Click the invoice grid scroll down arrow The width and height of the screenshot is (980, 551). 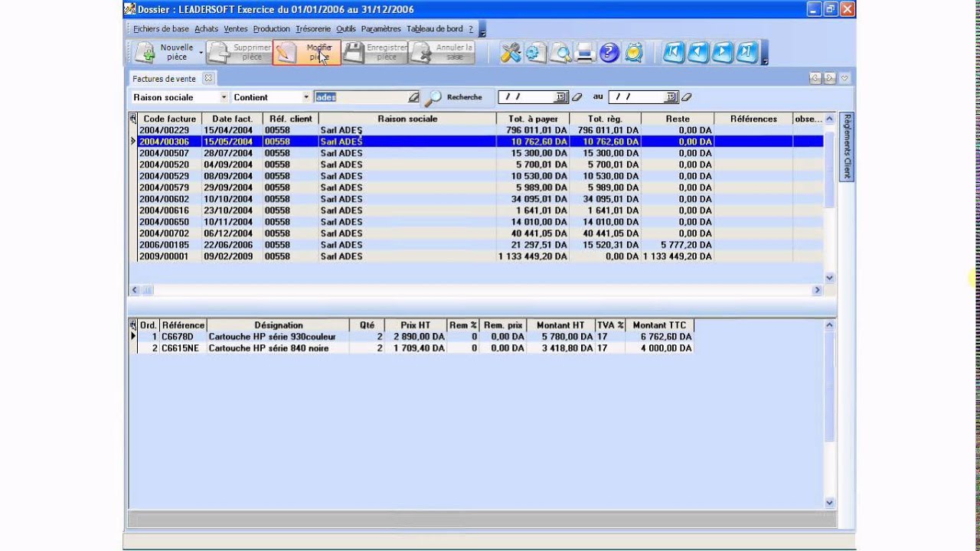830,278
